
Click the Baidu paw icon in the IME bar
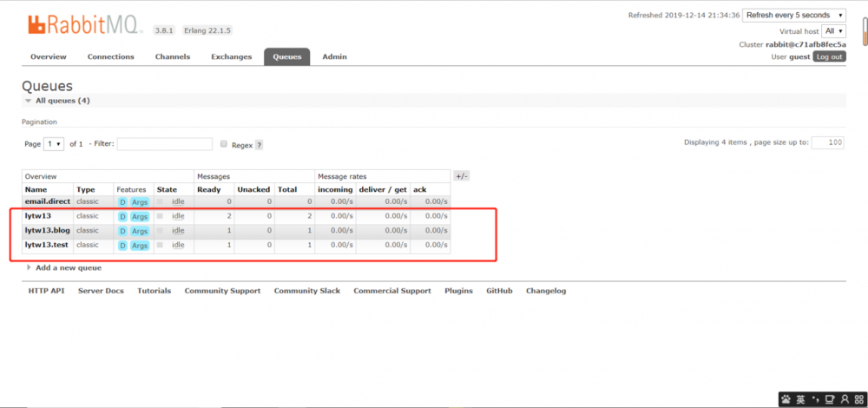[786, 399]
